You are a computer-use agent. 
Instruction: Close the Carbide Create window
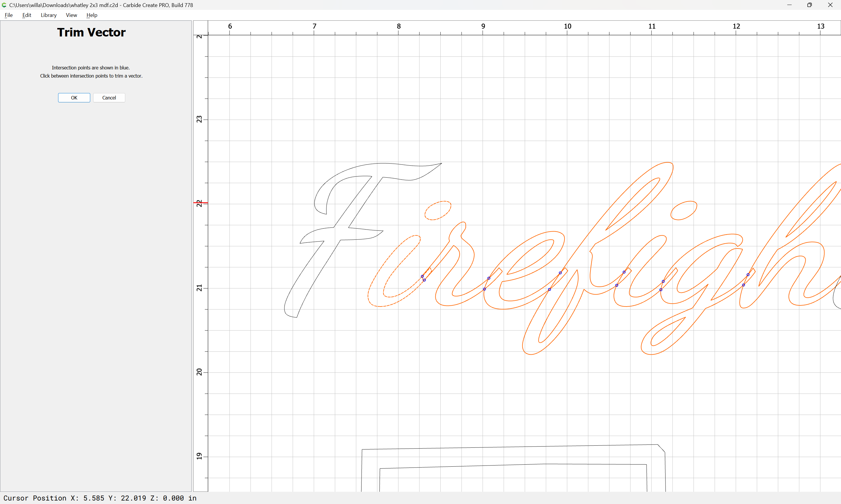pyautogui.click(x=830, y=5)
